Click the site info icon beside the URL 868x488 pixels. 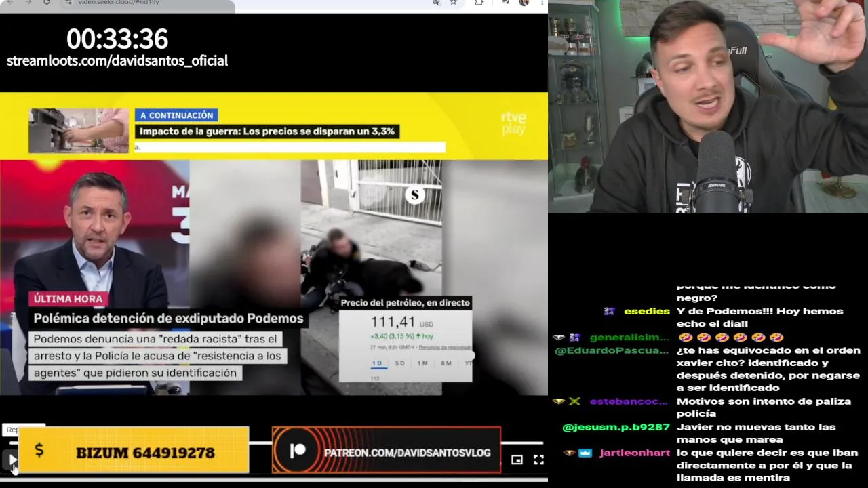[68, 3]
